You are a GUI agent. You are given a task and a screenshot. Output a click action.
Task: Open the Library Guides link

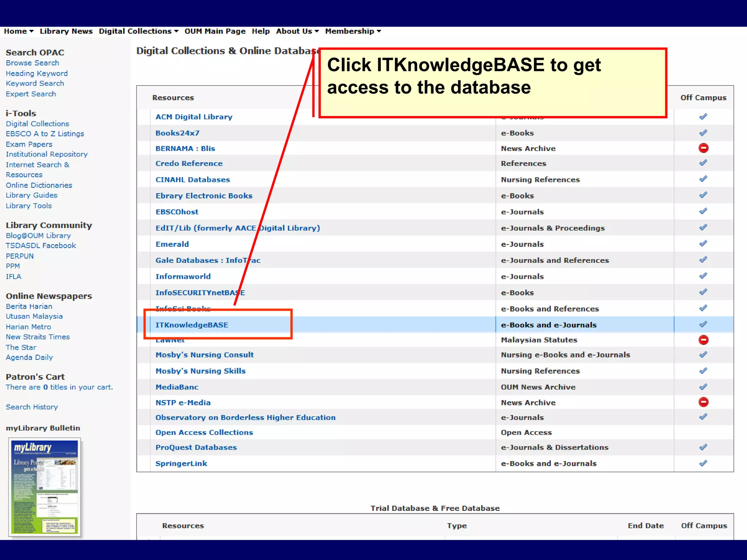(32, 195)
